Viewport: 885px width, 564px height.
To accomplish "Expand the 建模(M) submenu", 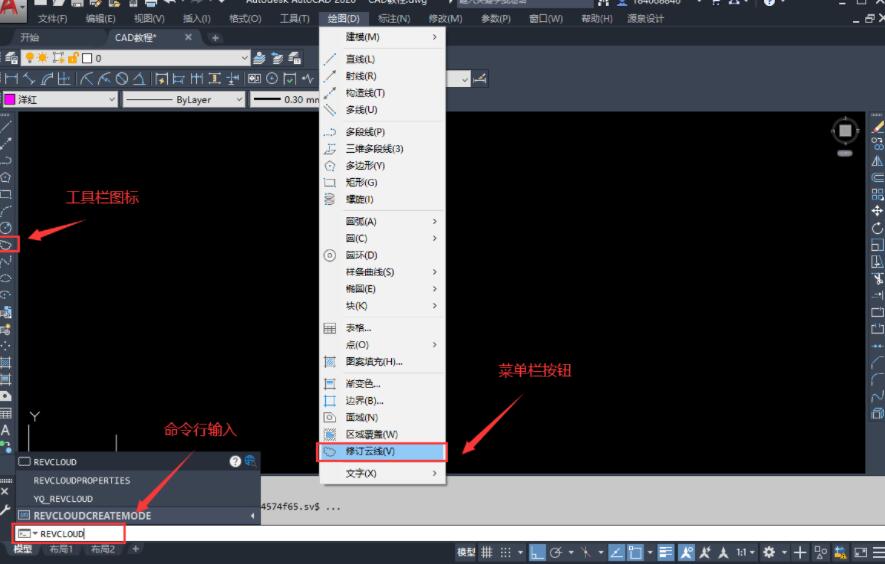I will [383, 37].
